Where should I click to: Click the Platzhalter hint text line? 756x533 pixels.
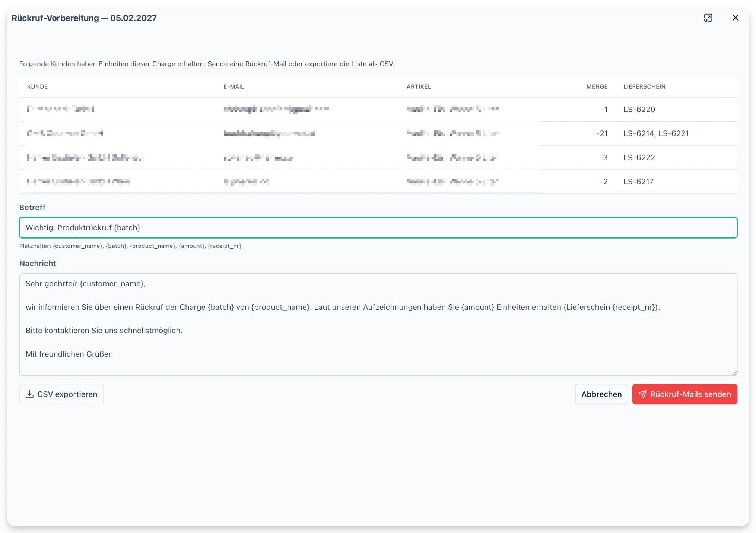coord(130,246)
